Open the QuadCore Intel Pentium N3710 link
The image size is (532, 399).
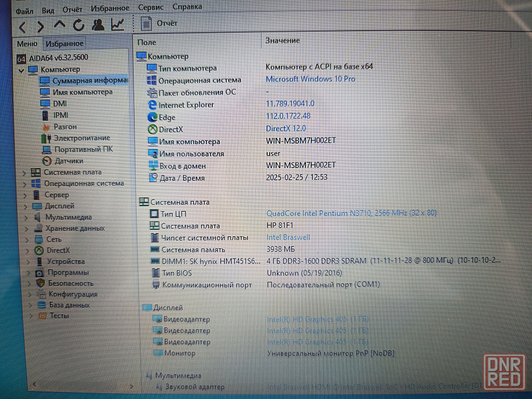351,213
